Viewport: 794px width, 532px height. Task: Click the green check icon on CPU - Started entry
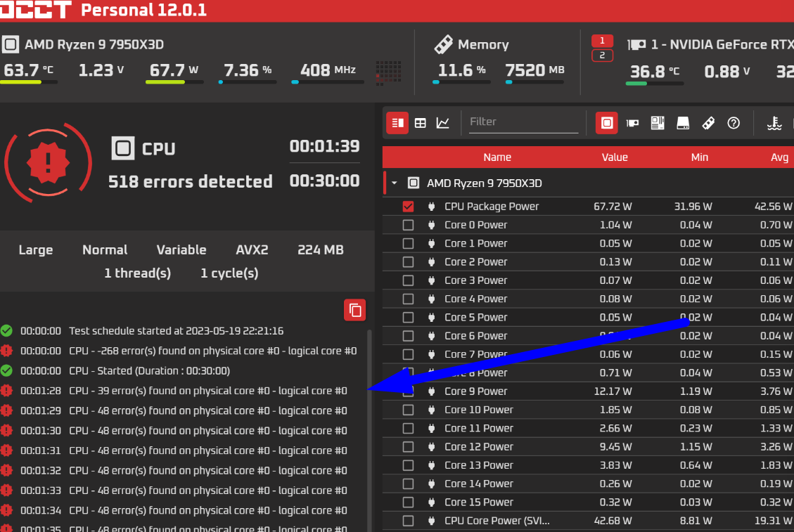pos(6,371)
